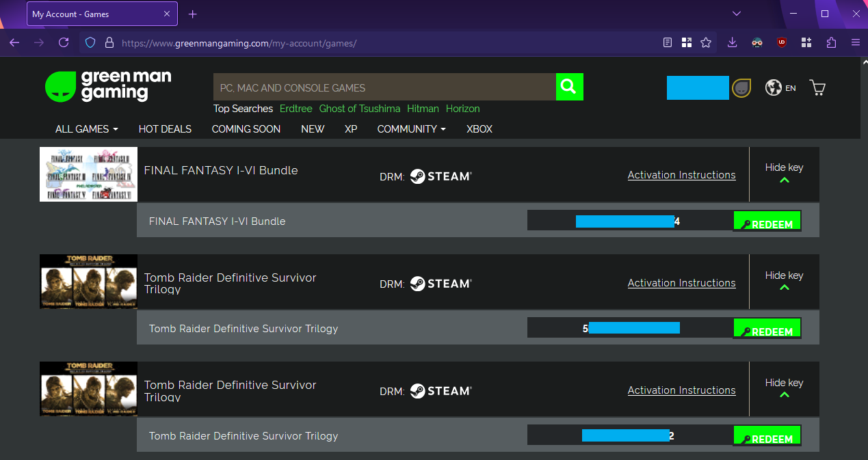Image resolution: width=868 pixels, height=460 pixels.
Task: Click the FINAL FANTASY I-VI Bundle title
Action: pos(221,170)
